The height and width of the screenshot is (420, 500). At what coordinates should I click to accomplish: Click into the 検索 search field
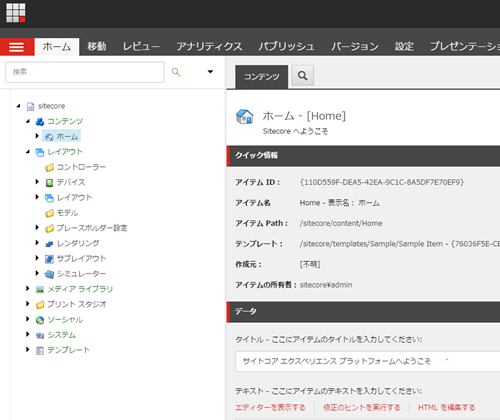(x=85, y=72)
